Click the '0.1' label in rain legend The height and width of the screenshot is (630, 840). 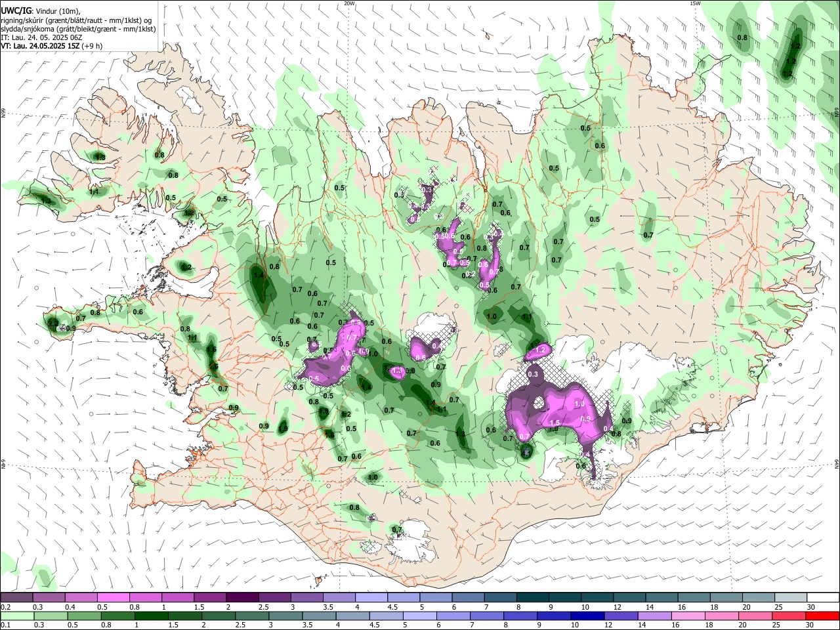(5, 625)
